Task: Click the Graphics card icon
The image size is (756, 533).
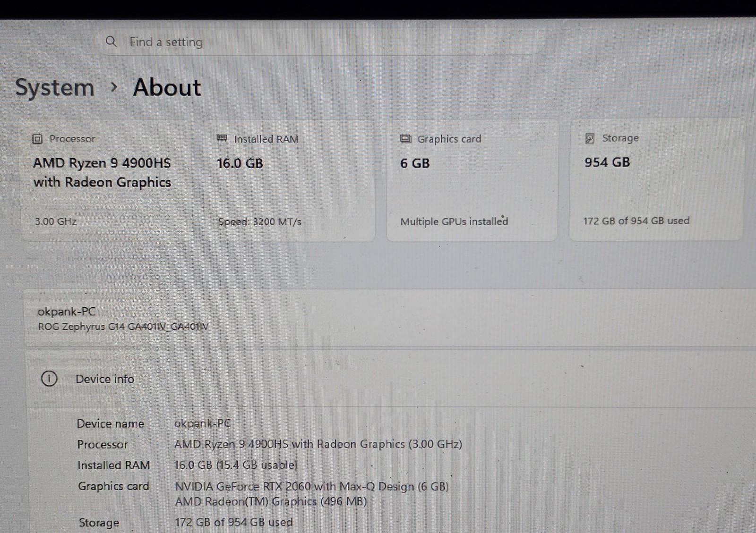Action: coord(406,139)
